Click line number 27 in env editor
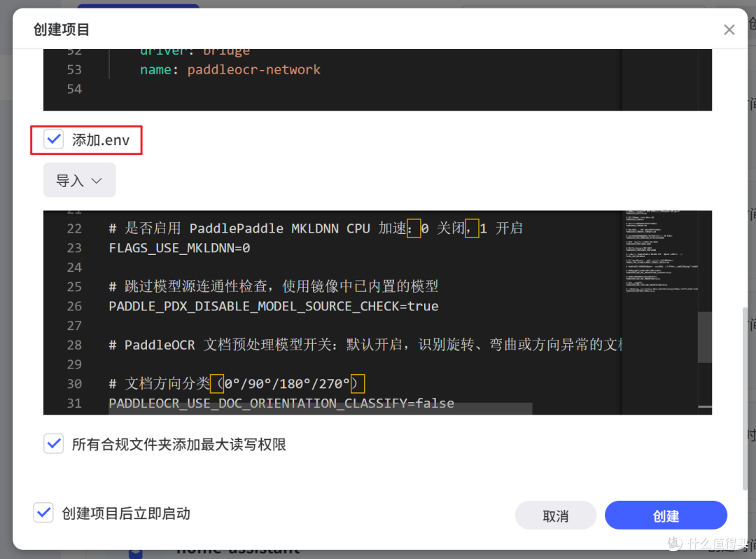Image resolution: width=756 pixels, height=559 pixels. pos(74,326)
